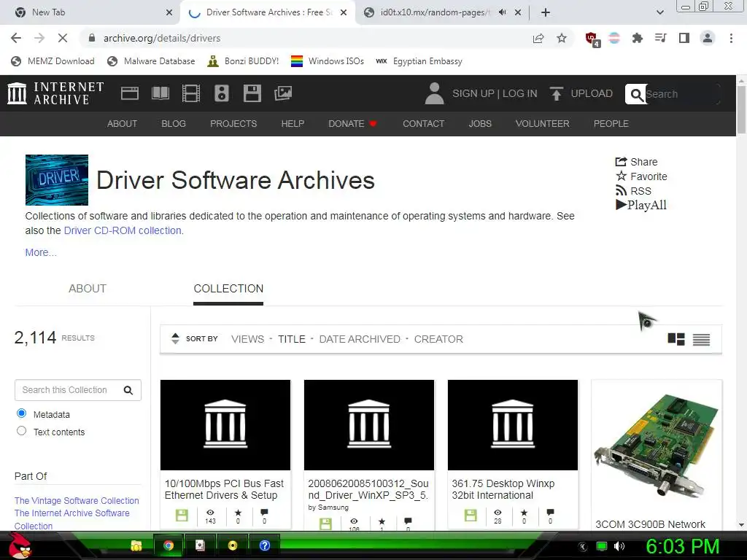
Task: Open The Vintage Software Collection link
Action: [77, 500]
